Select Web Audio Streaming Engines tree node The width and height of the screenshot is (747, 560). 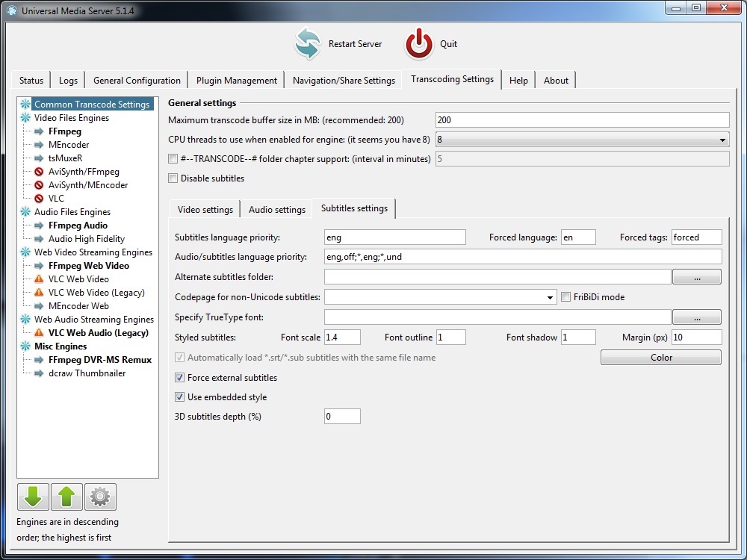[94, 320]
